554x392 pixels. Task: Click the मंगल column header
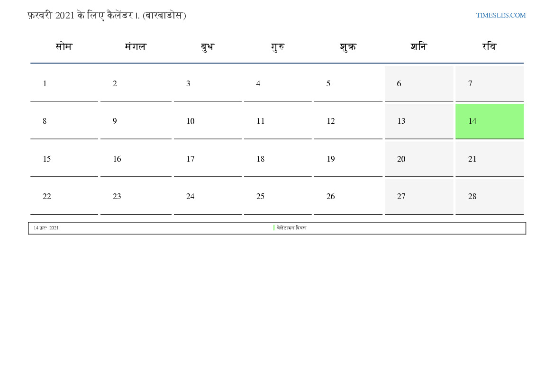coord(136,46)
